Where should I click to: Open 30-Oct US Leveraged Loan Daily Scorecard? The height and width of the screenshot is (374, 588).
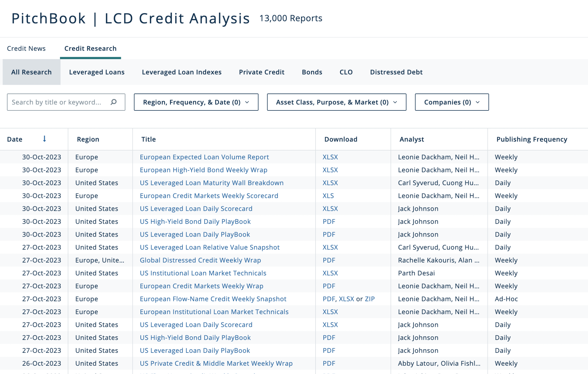pos(196,209)
